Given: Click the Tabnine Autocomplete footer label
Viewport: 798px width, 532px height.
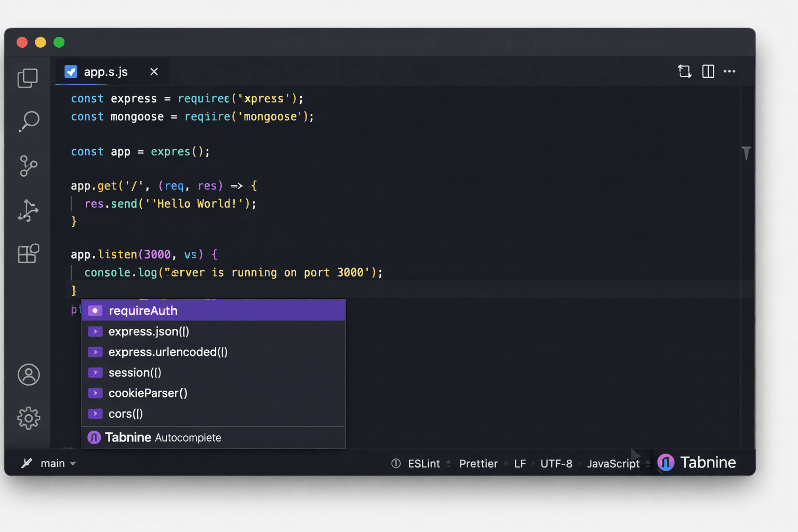Looking at the screenshot, I should click(163, 437).
